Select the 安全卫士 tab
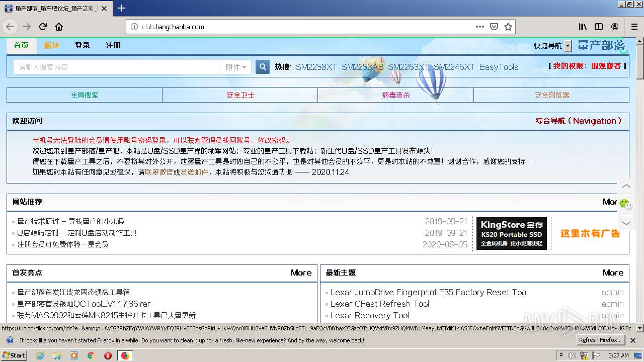The width and height of the screenshot is (644, 362). click(x=240, y=95)
